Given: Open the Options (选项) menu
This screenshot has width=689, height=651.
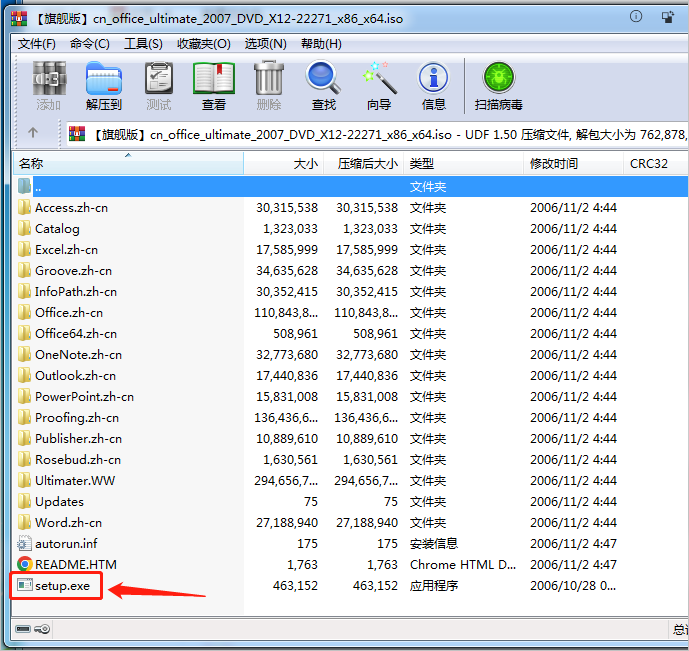Looking at the screenshot, I should point(265,43).
